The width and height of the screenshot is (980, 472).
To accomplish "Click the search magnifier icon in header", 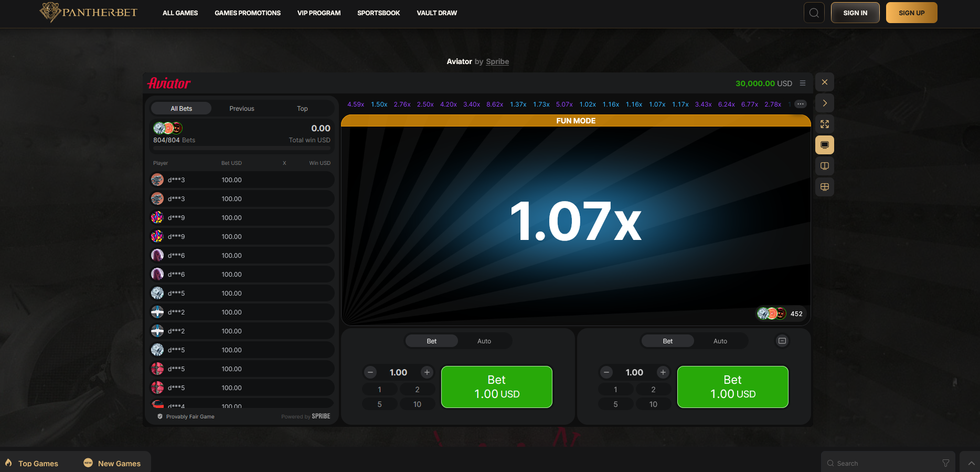I will click(x=814, y=13).
